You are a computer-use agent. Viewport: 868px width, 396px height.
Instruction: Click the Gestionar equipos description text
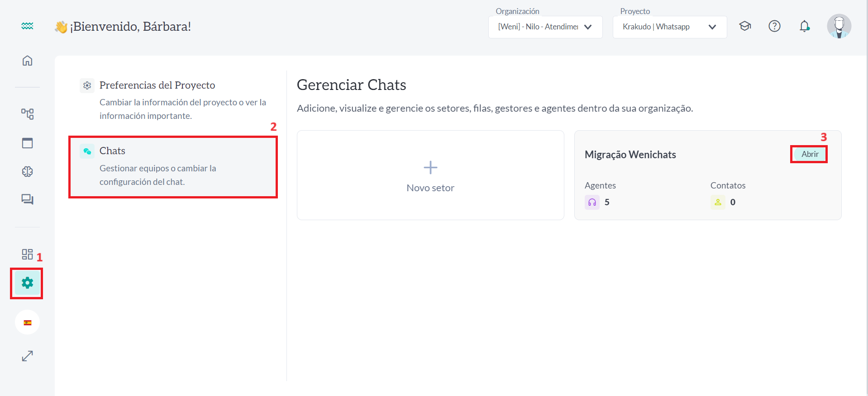(x=157, y=175)
